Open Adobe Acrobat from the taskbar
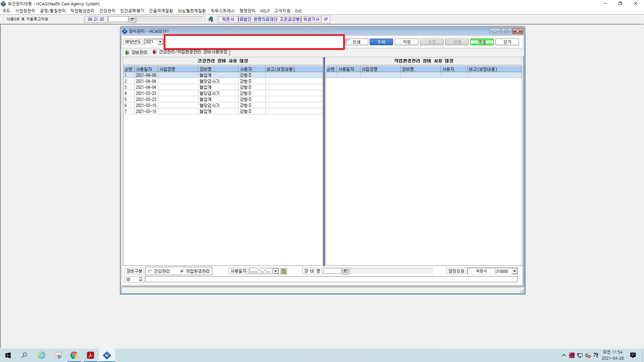Image resolution: width=644 pixels, height=362 pixels. click(90, 355)
